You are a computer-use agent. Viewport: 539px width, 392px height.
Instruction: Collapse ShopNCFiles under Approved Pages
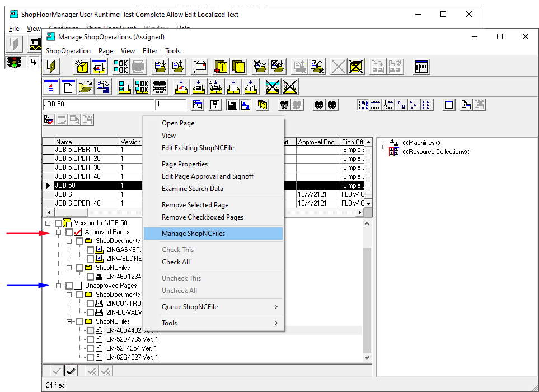[x=69, y=268]
